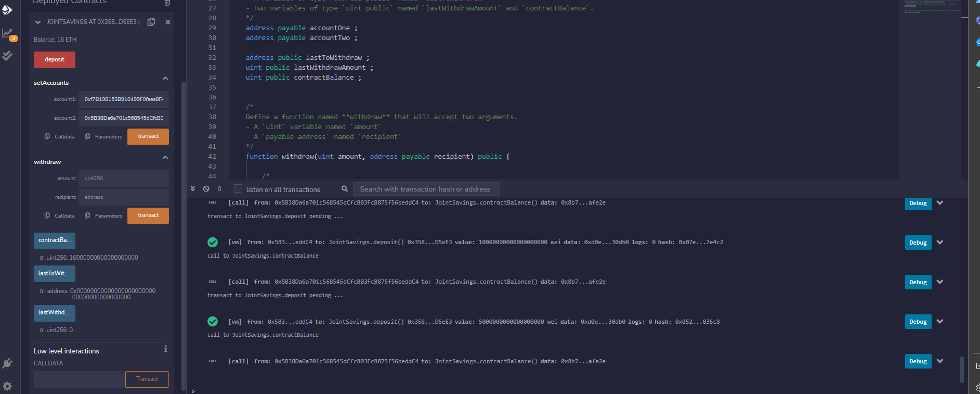Viewport: 980px width, 394px height.
Task: Debug the deposit transaction with hash 0x07e...7e4c2
Action: click(x=918, y=243)
